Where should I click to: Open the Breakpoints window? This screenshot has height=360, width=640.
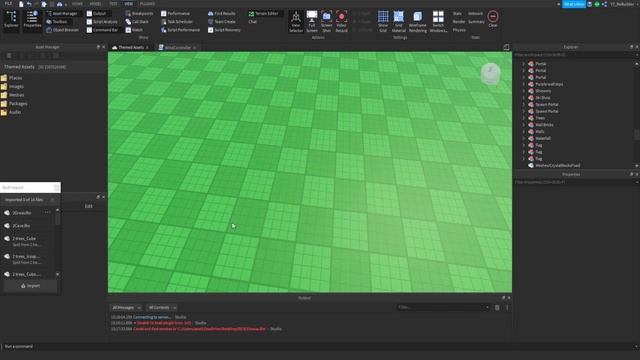(x=140, y=13)
